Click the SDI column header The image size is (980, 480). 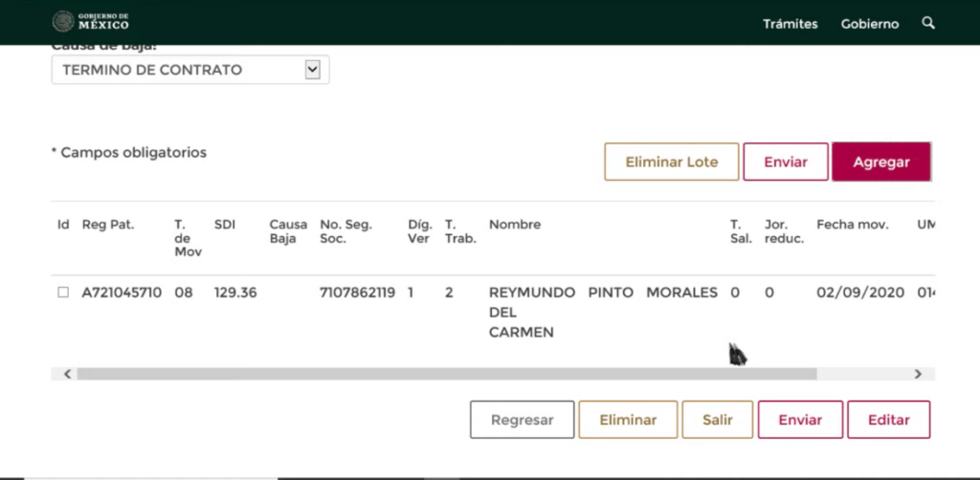pos(224,225)
